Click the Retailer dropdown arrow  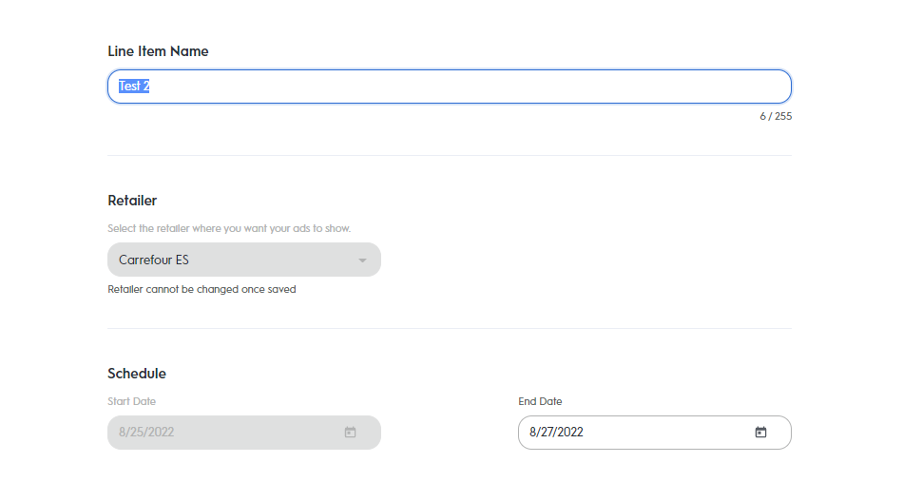tap(362, 260)
